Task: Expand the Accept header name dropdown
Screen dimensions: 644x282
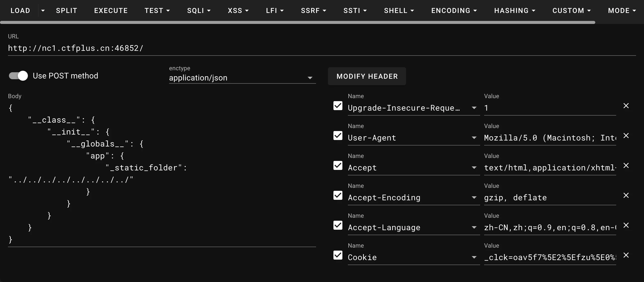Action: 474,168
